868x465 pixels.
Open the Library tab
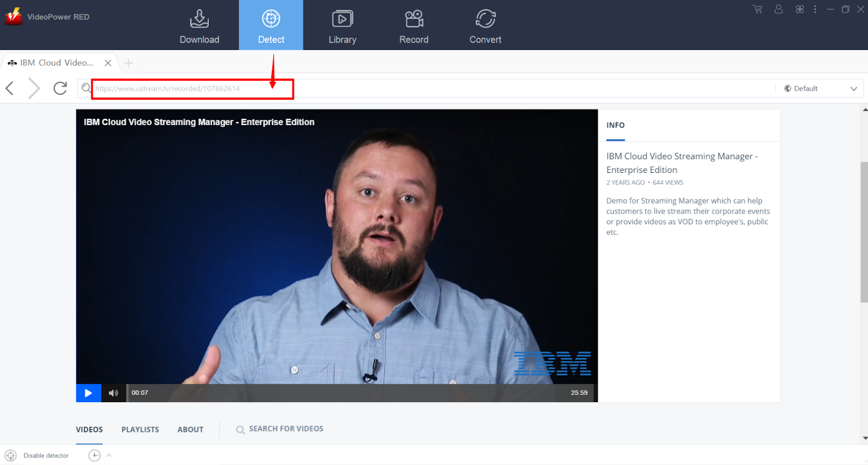pyautogui.click(x=342, y=25)
